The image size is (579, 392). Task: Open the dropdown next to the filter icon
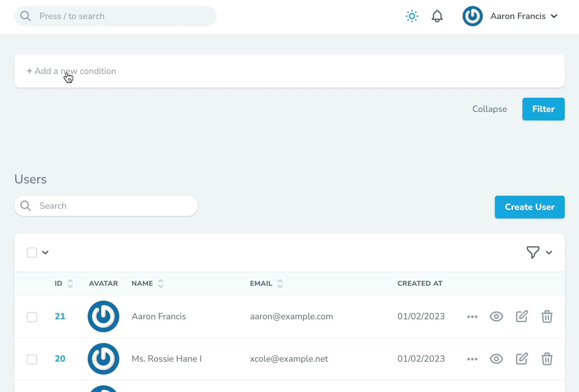(x=549, y=252)
